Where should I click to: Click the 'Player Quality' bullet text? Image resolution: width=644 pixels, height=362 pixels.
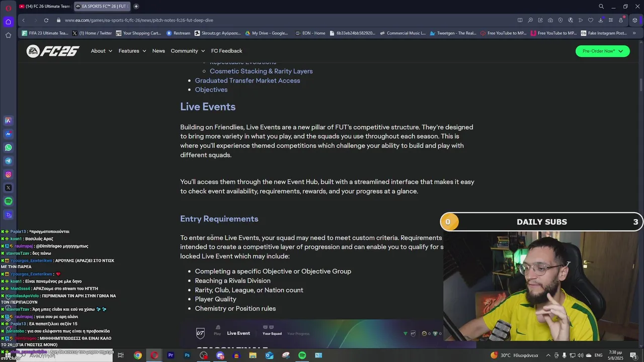(215, 299)
